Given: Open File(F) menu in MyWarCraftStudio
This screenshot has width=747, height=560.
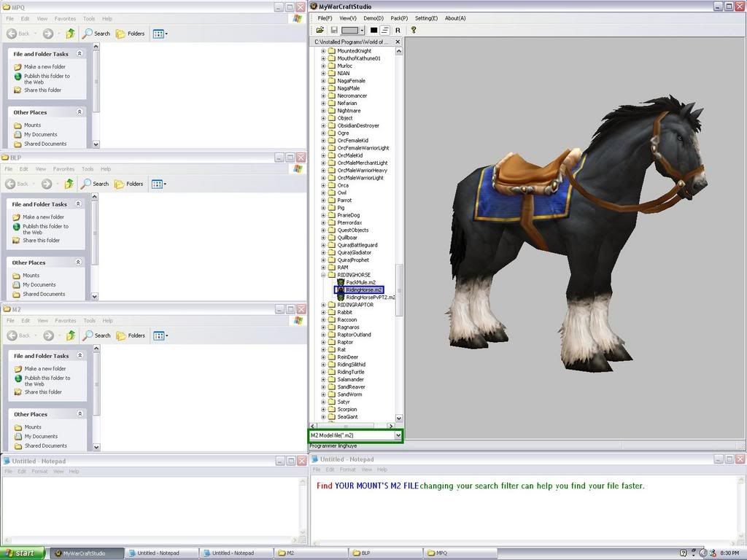Looking at the screenshot, I should [325, 18].
